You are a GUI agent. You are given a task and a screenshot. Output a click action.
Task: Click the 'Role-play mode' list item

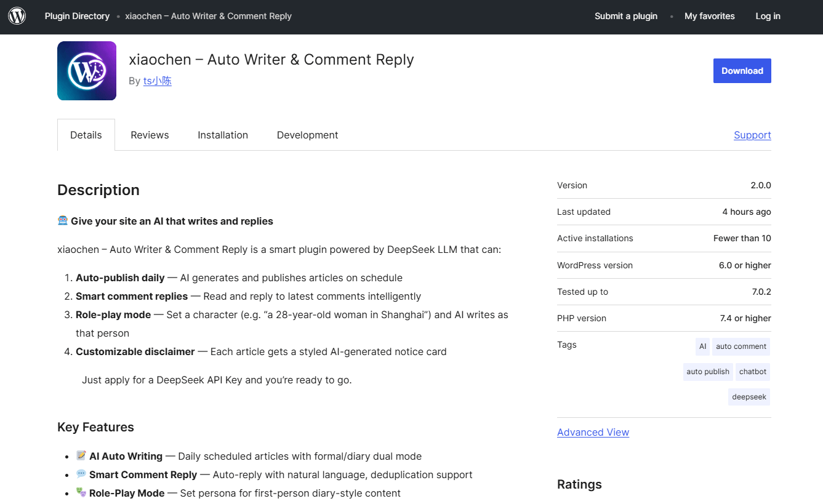292,324
